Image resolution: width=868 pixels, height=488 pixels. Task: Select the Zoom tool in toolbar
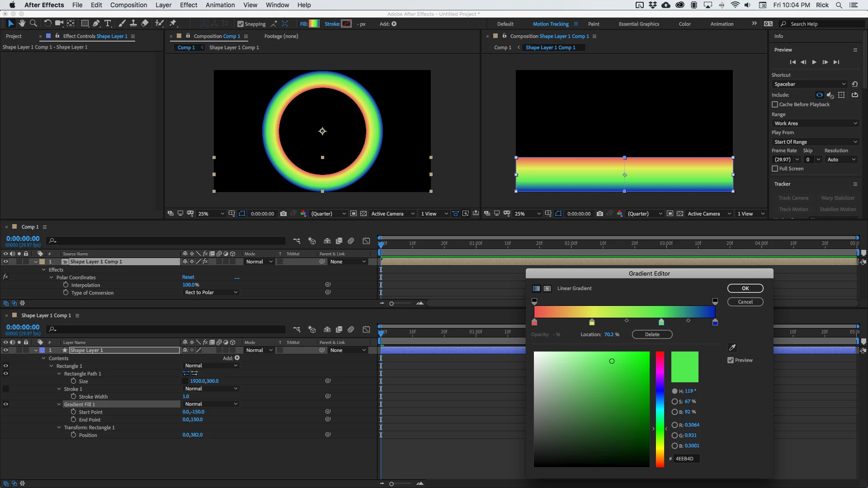[33, 23]
